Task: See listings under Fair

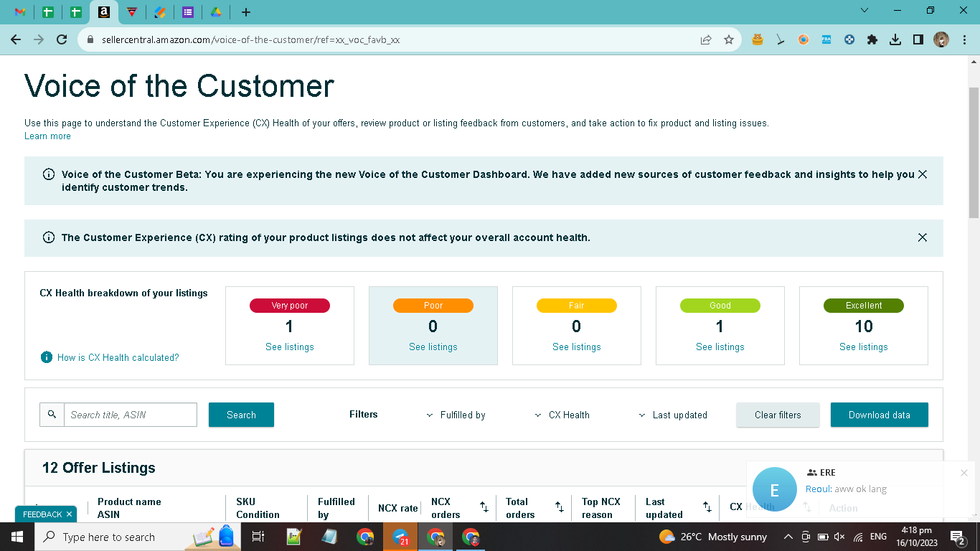Action: coord(577,347)
